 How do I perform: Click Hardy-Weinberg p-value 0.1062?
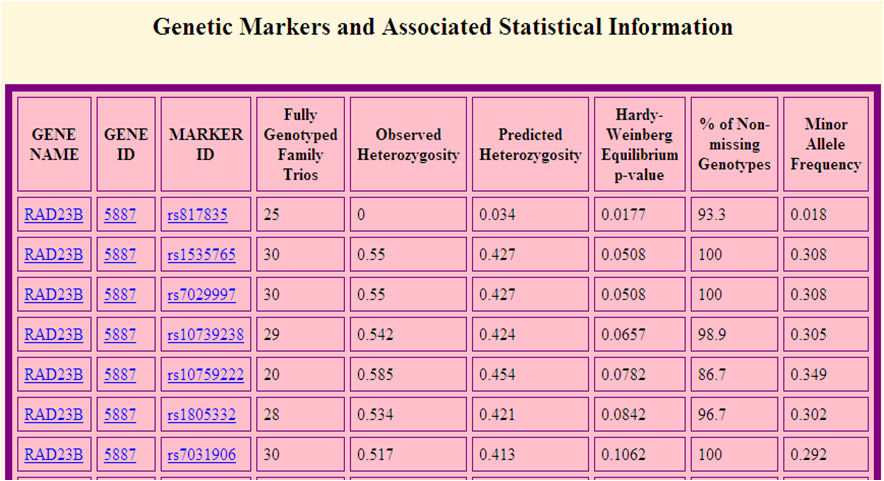point(623,454)
